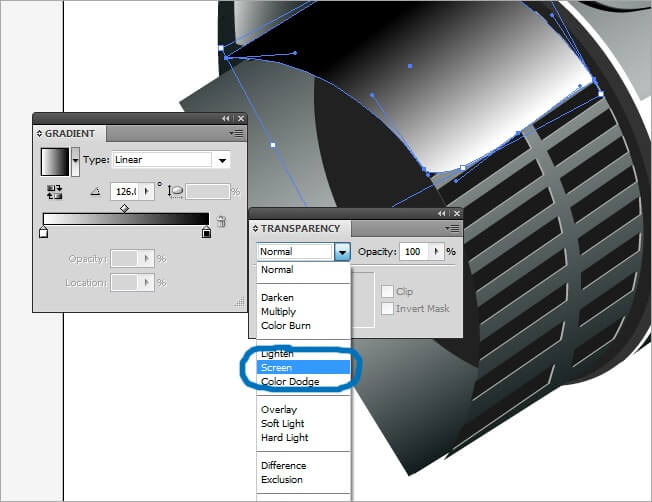Select the gradient midpoint diamond marker
652x502 pixels.
click(124, 208)
